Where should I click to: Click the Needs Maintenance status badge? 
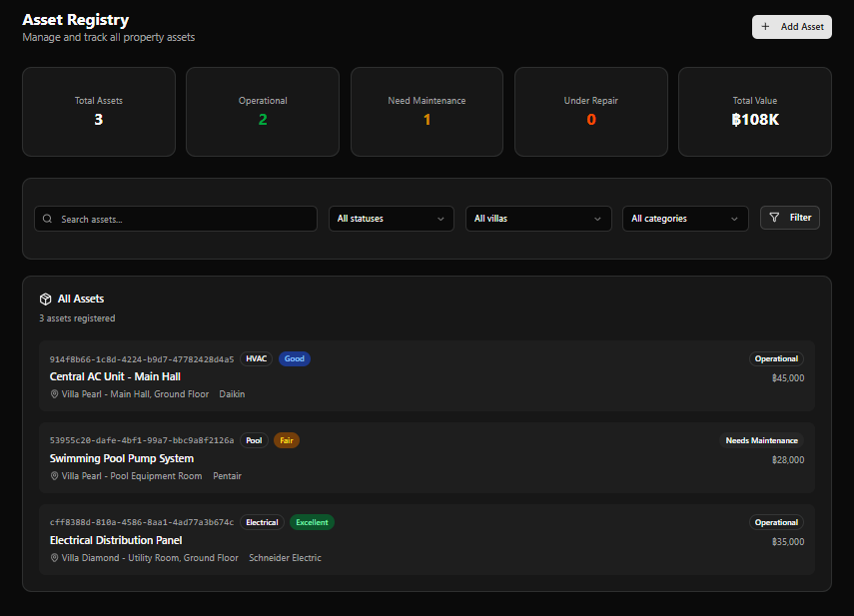tap(761, 440)
